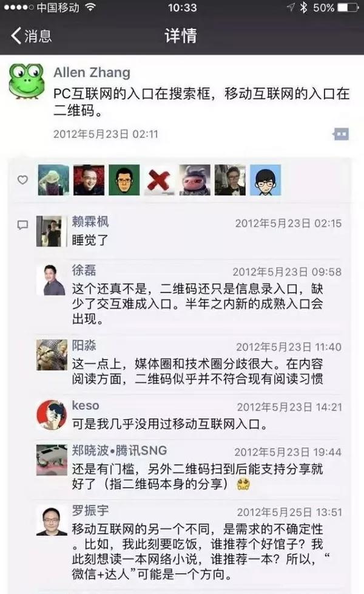Screen dimensions: 364x594
Task: Tap keso's name link
Action: [x=86, y=405]
